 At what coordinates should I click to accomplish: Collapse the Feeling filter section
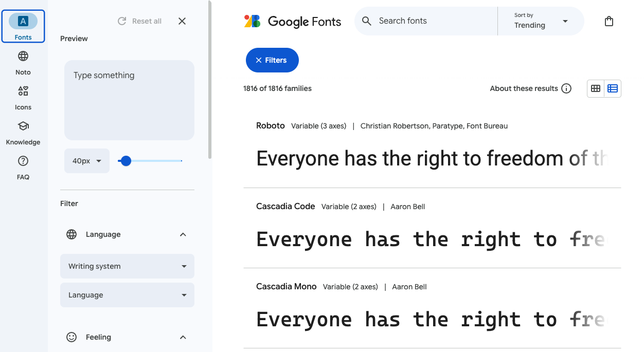[x=183, y=337]
